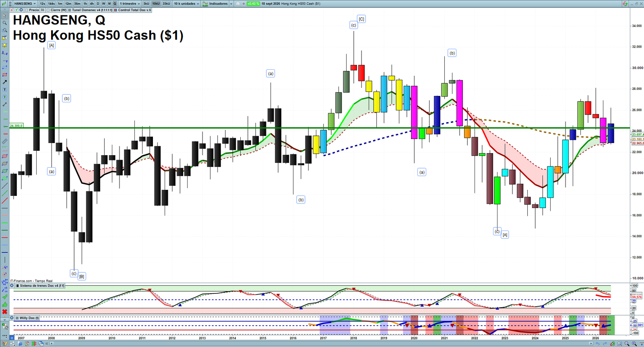
Task: Click the 12m timeframe button
Action: click(68, 4)
